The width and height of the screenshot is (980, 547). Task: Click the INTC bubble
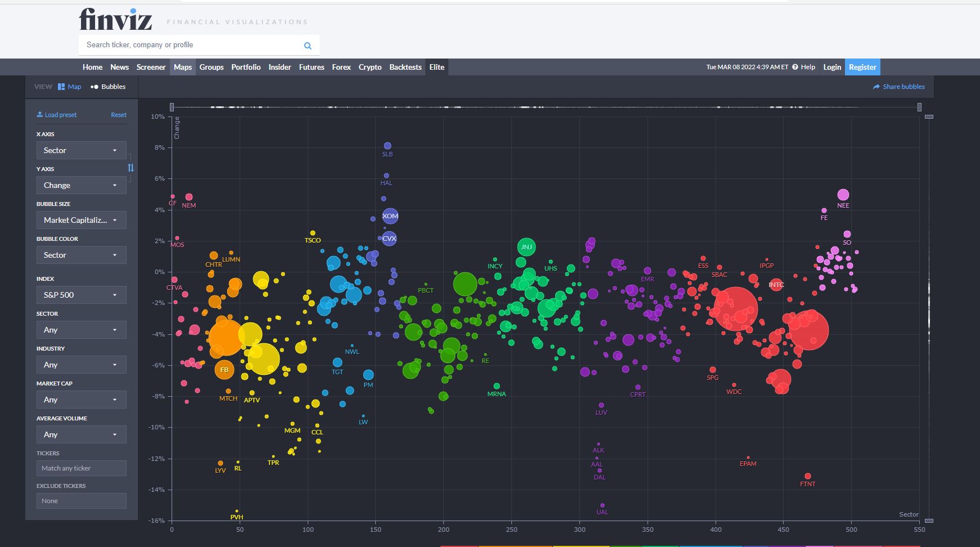[776, 285]
